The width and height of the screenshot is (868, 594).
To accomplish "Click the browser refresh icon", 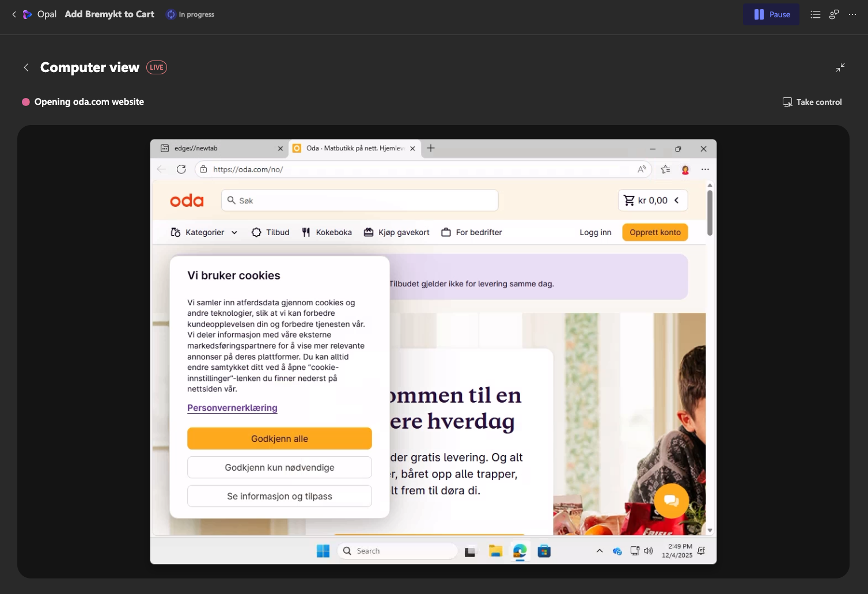I will pyautogui.click(x=181, y=169).
